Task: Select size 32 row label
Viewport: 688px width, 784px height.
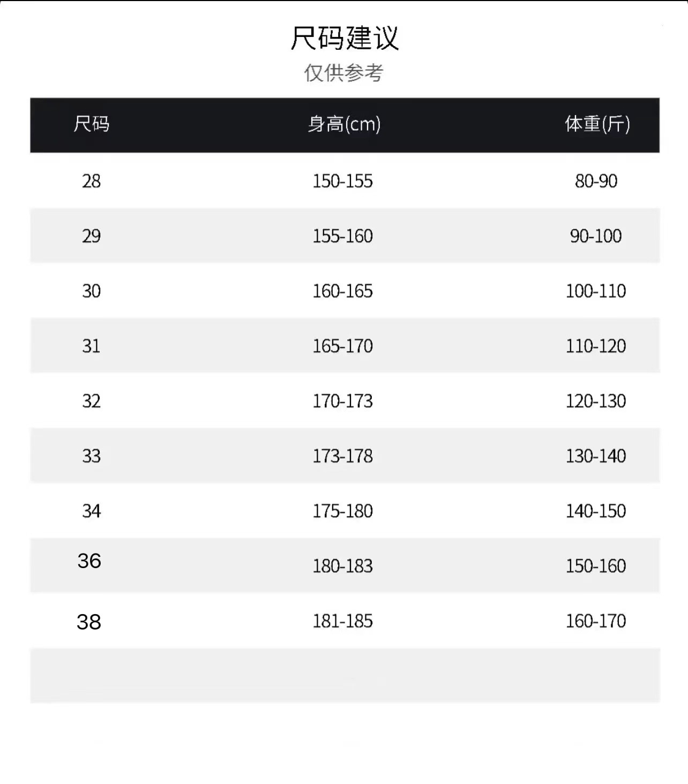Action: pyautogui.click(x=91, y=401)
